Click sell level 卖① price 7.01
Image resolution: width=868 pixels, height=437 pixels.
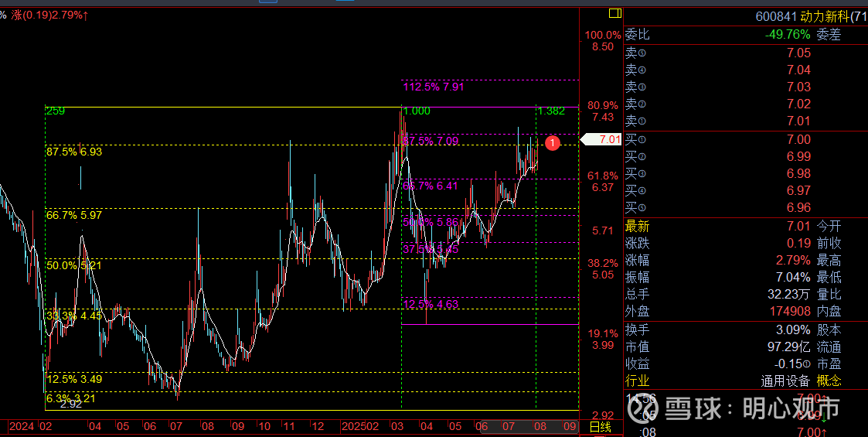(798, 121)
